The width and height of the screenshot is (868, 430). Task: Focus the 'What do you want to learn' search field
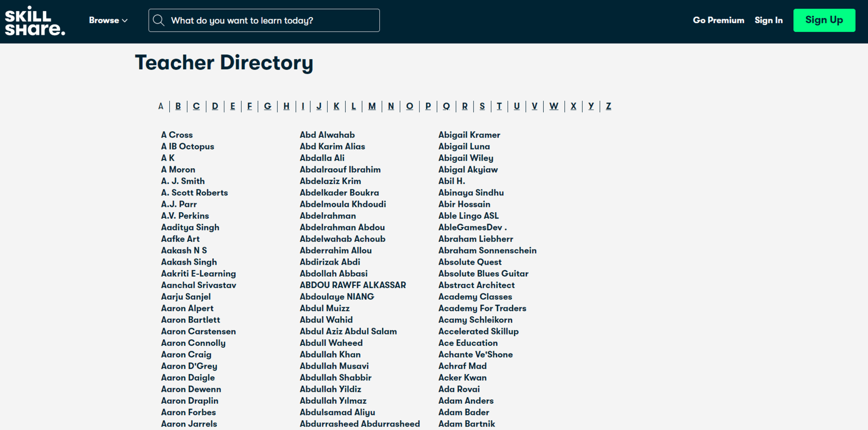[273, 21]
